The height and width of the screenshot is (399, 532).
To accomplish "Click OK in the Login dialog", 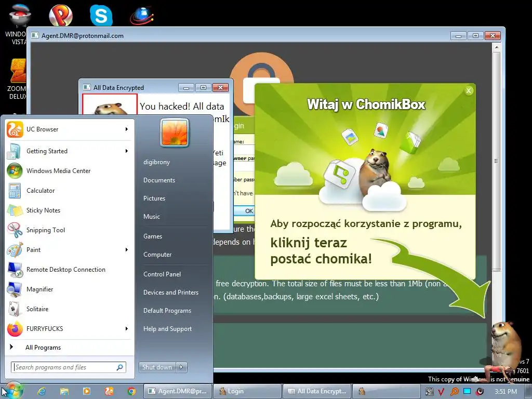I will (x=244, y=211).
